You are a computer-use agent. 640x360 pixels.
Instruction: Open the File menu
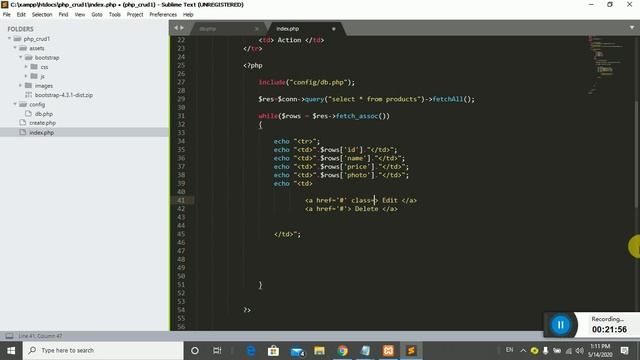pos(7,14)
